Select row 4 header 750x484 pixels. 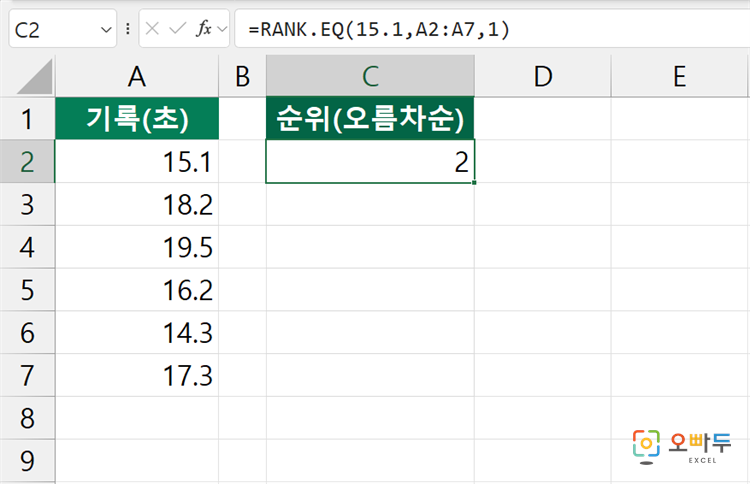click(x=27, y=247)
